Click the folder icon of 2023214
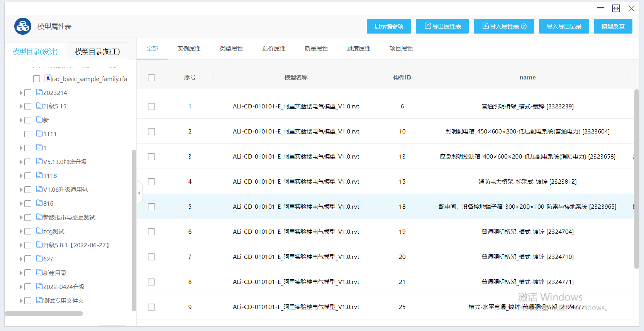Screen dimensions: 644x331 click(39, 92)
